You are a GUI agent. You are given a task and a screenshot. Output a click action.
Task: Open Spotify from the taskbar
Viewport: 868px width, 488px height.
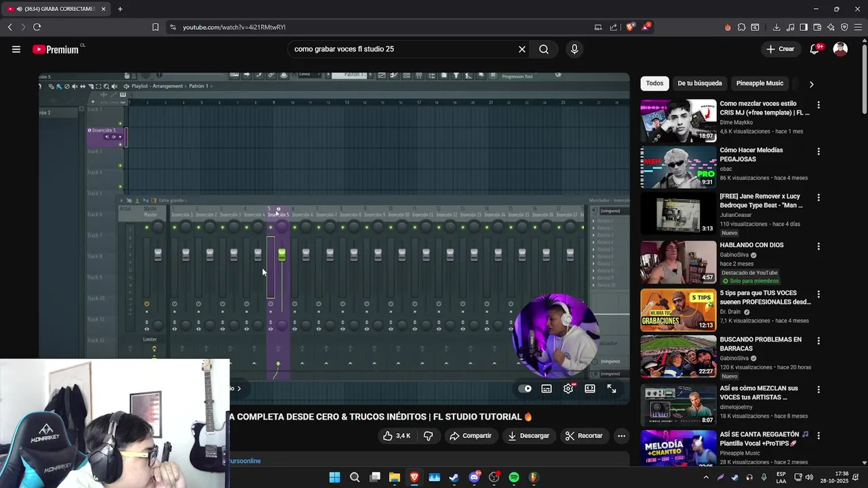click(514, 477)
